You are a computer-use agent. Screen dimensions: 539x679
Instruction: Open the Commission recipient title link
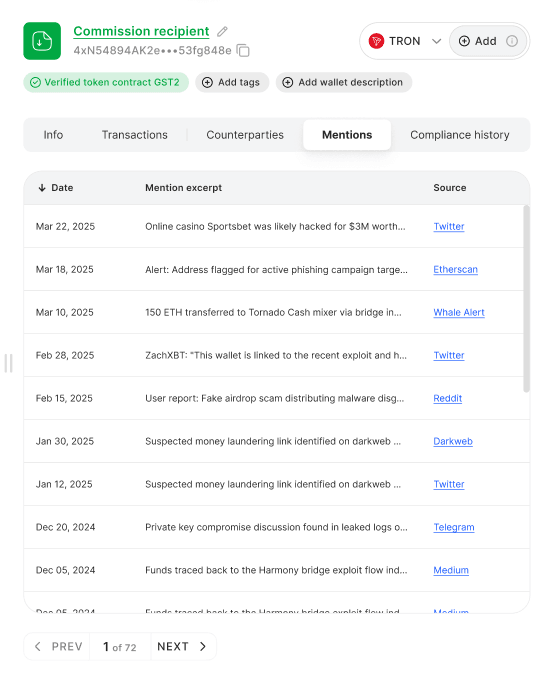141,31
